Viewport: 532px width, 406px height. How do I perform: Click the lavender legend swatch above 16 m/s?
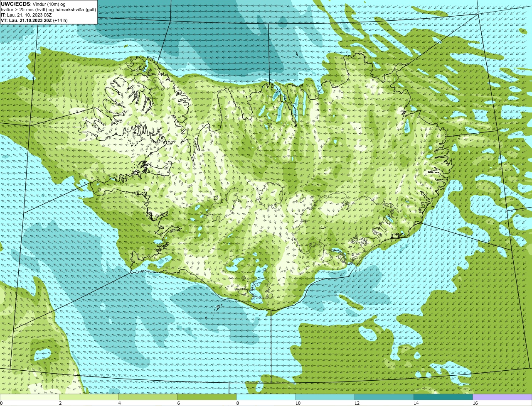click(502, 397)
